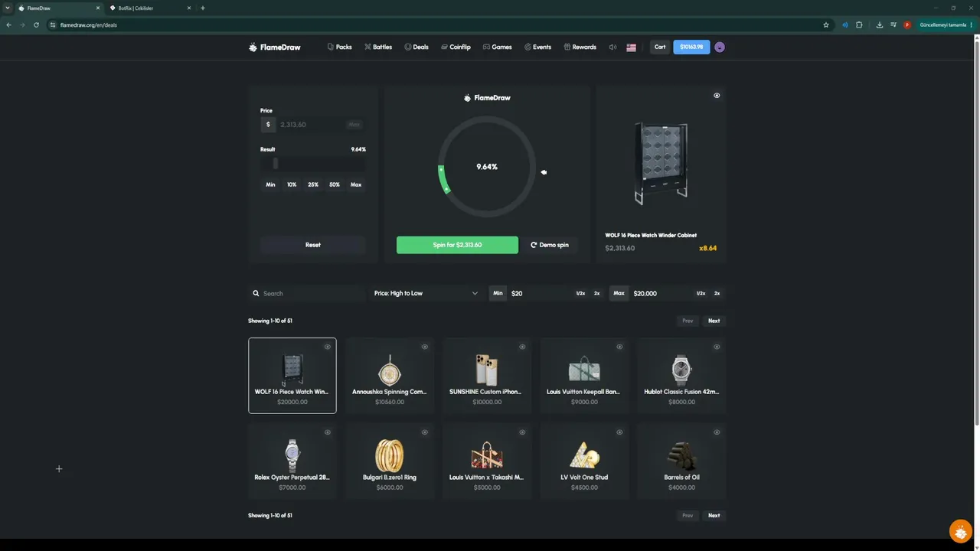Open the purple user avatar menu
The image size is (980, 551).
pyautogui.click(x=720, y=47)
